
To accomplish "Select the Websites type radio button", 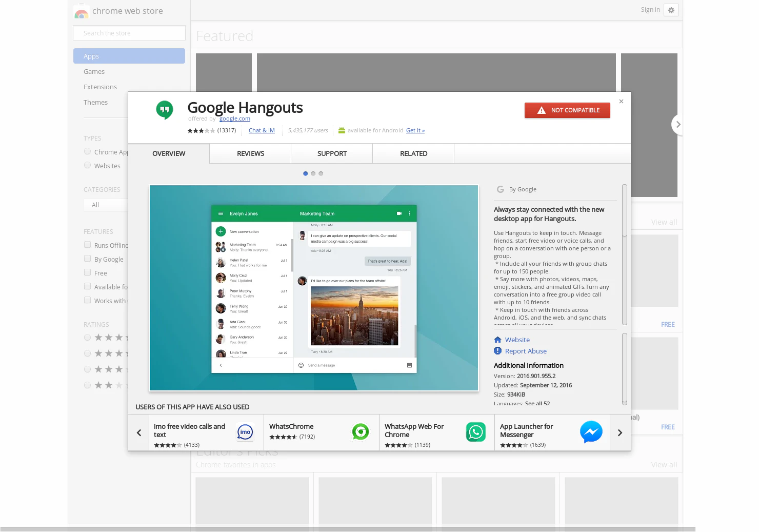I will (x=87, y=165).
